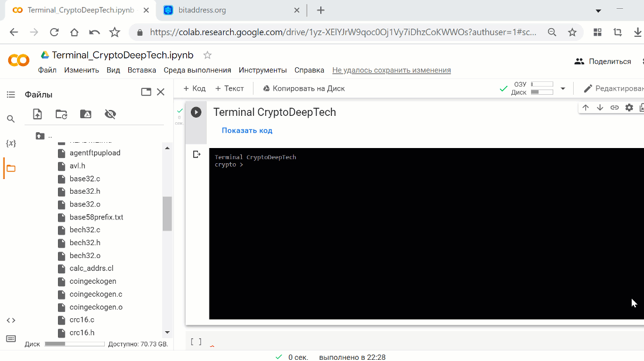Take browser screenshot crop icon

[618, 32]
